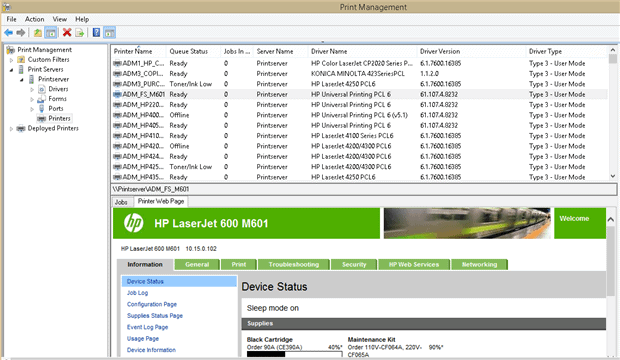620x360 pixels.
Task: Click the Back arrow toolbar icon
Action: 8,32
